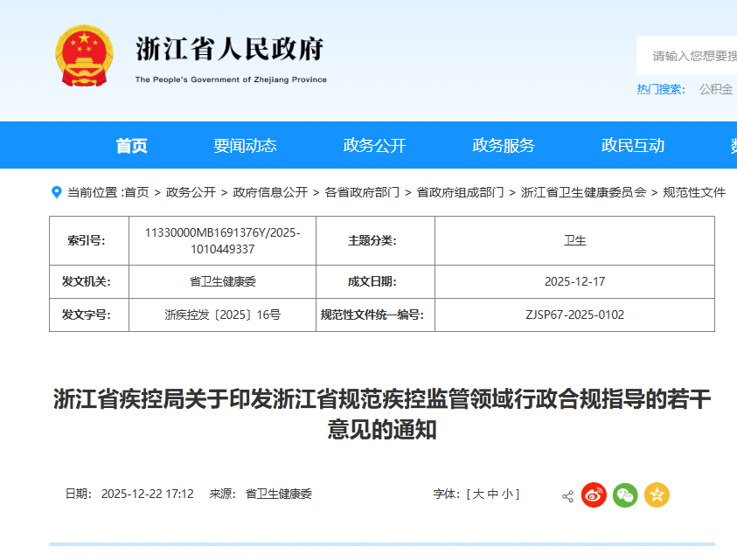Image resolution: width=737 pixels, height=560 pixels.
Task: Click the 索引号 label cell
Action: (x=89, y=240)
